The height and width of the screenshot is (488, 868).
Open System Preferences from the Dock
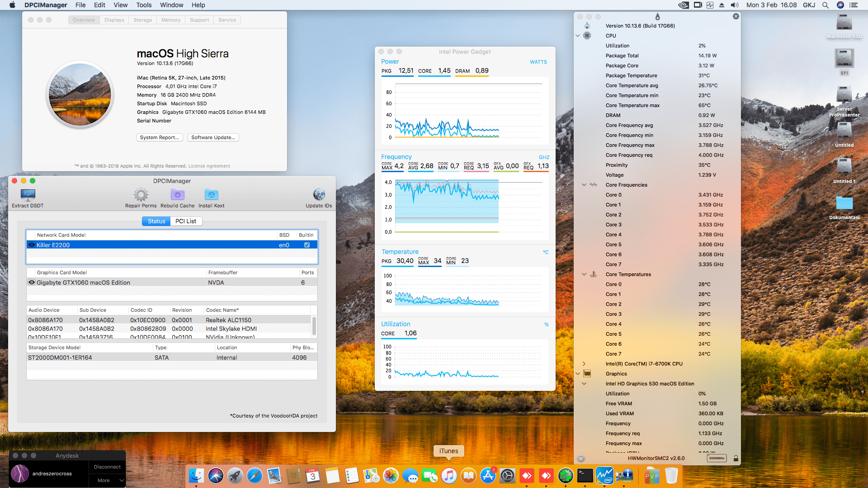[507, 475]
